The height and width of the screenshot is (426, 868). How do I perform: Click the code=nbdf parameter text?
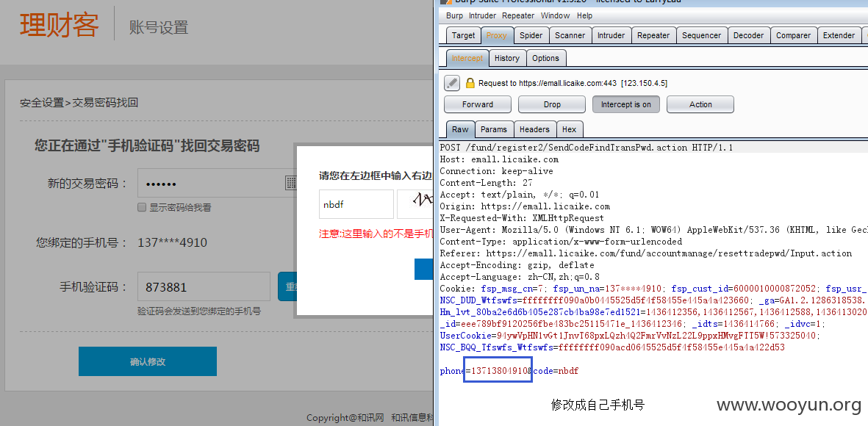coord(556,371)
